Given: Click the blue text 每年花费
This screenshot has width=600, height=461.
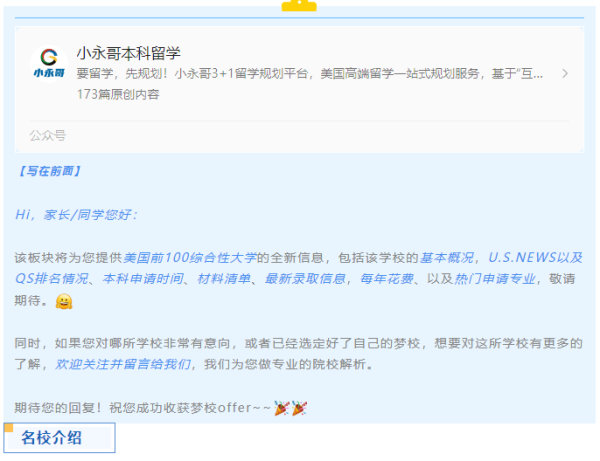Looking at the screenshot, I should (x=387, y=279).
